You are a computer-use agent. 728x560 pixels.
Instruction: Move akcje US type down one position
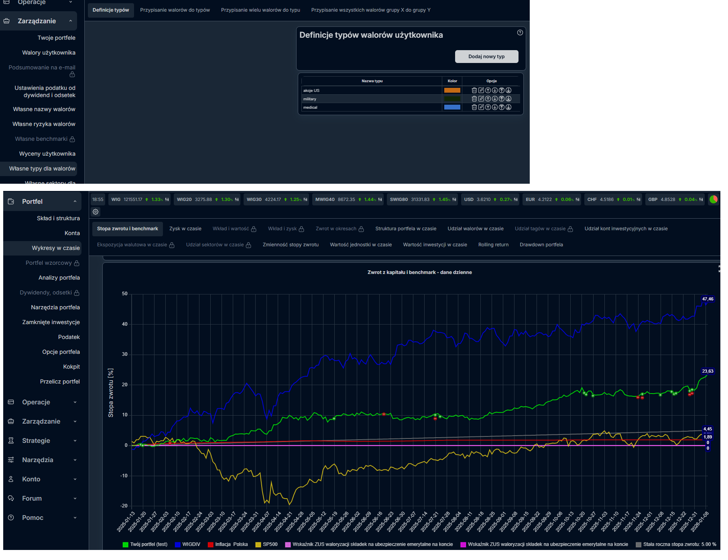[x=494, y=90]
